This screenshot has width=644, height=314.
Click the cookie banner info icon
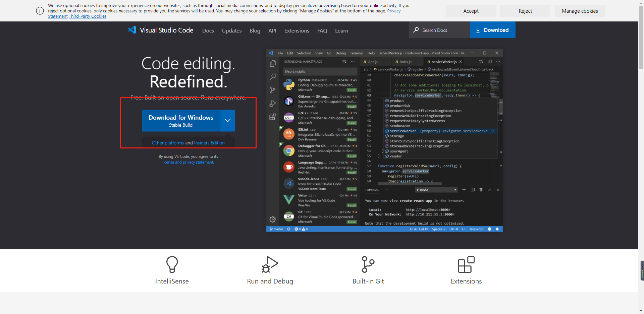click(40, 11)
